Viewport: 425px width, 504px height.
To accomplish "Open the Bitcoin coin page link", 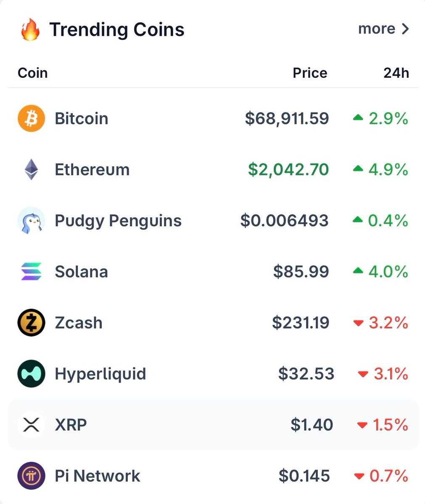I will coord(82,118).
